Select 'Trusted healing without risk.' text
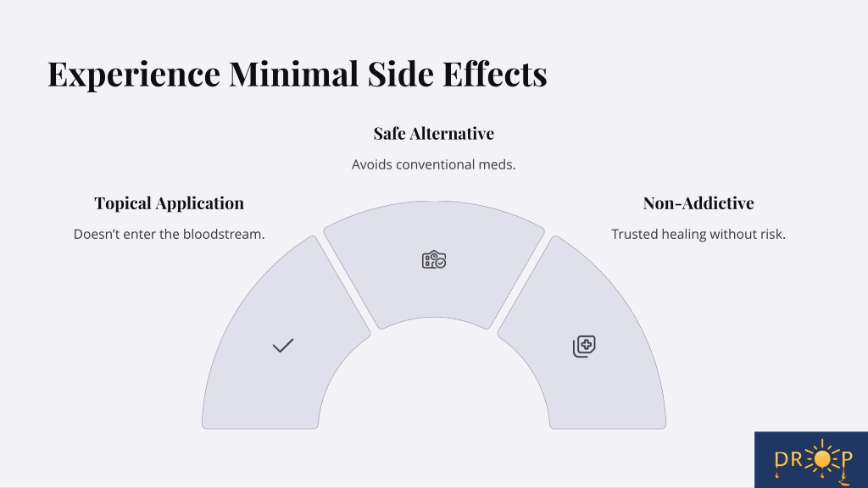This screenshot has width=868, height=488. click(x=698, y=234)
